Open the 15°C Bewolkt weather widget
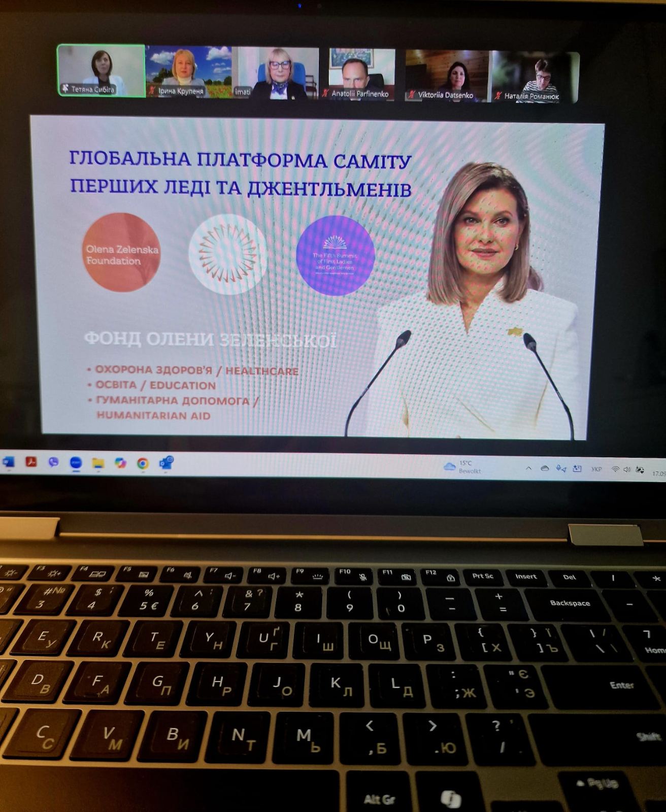This screenshot has height=812, width=666. coord(462,467)
